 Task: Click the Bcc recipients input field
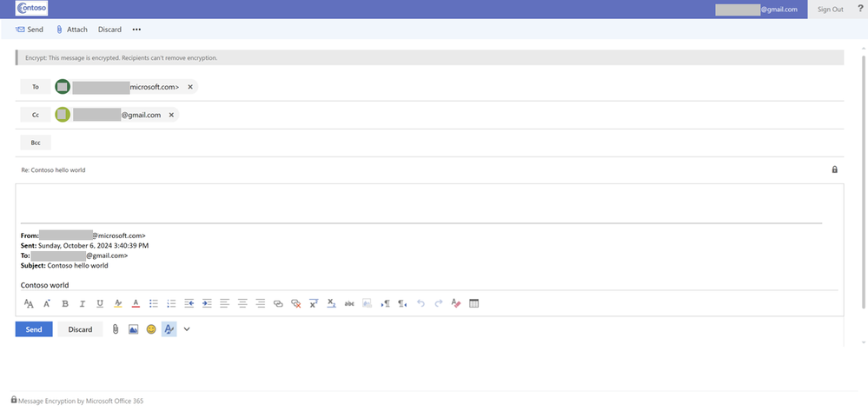448,143
